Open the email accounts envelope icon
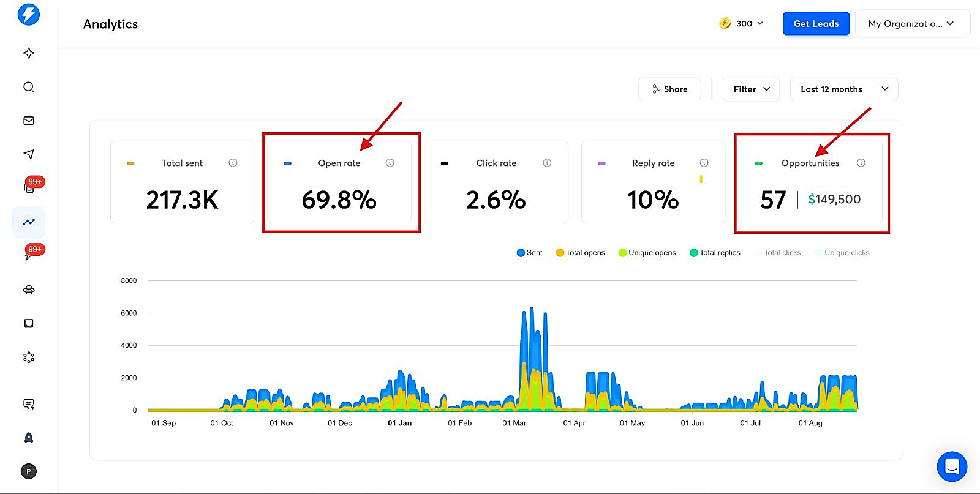The width and height of the screenshot is (980, 494). tap(29, 121)
